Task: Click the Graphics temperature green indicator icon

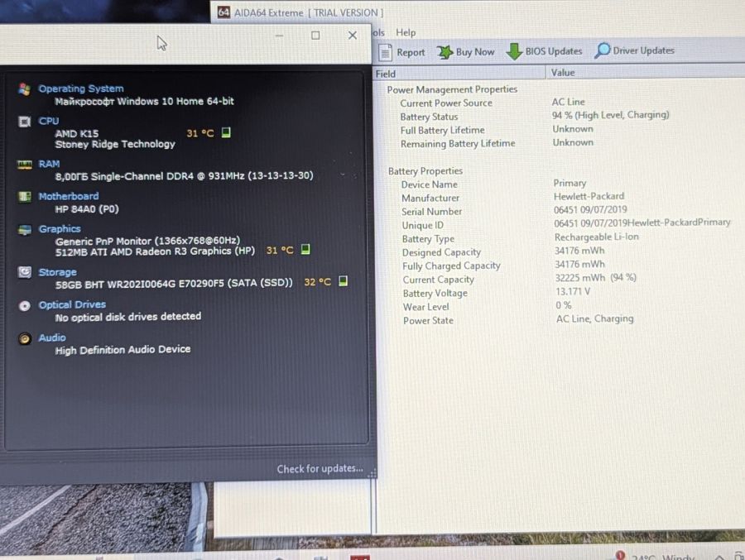Action: click(305, 249)
